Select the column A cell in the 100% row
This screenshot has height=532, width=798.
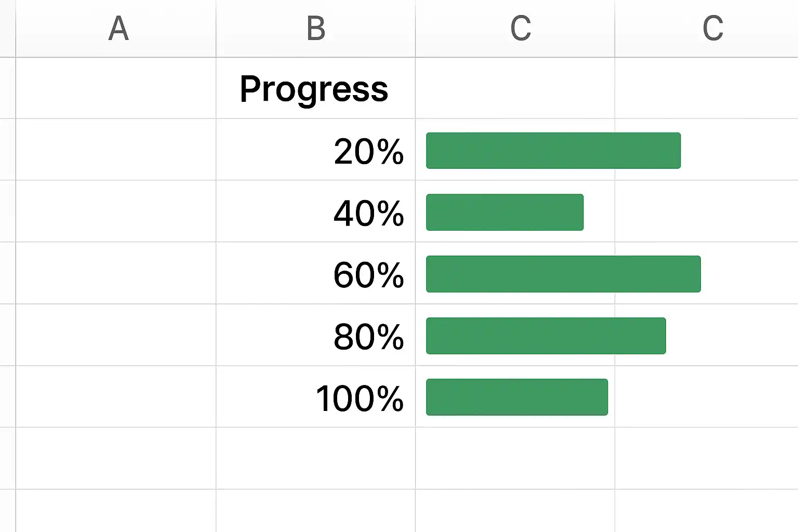click(x=116, y=397)
